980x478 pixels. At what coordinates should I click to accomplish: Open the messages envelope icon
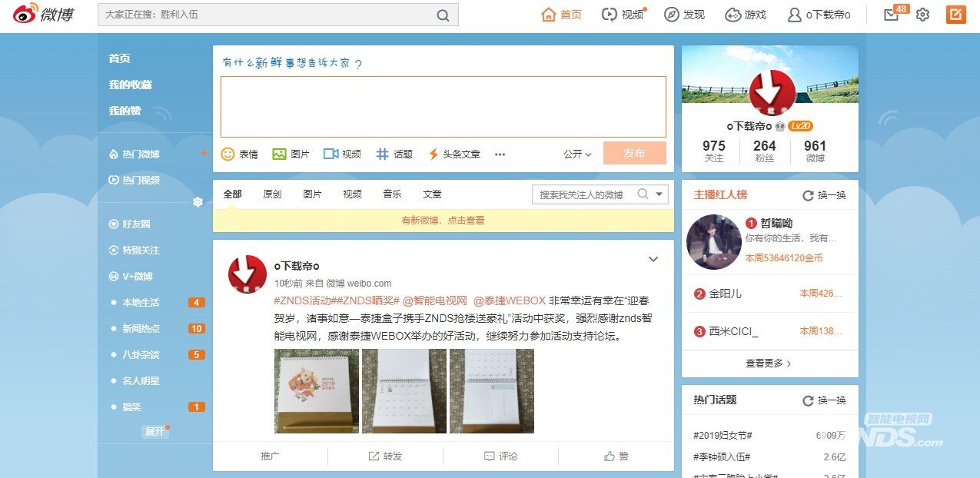pos(892,15)
